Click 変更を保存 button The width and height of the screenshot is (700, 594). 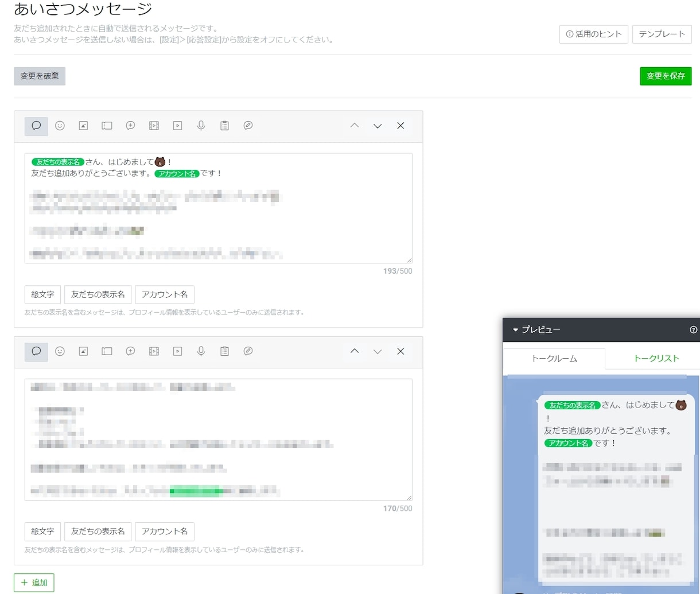pos(666,76)
